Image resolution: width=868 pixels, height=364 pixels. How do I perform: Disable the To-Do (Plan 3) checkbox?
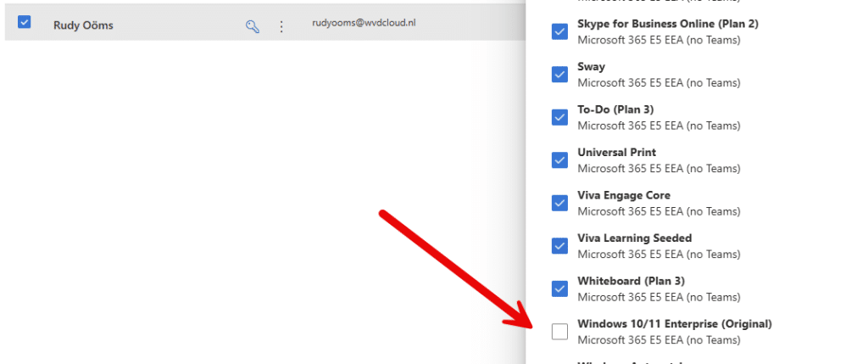[559, 117]
